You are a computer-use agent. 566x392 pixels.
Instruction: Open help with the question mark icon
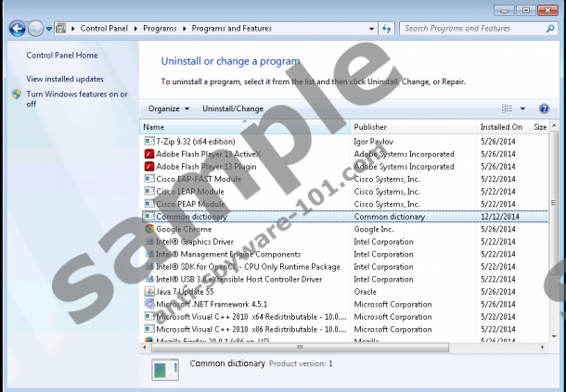coord(544,108)
